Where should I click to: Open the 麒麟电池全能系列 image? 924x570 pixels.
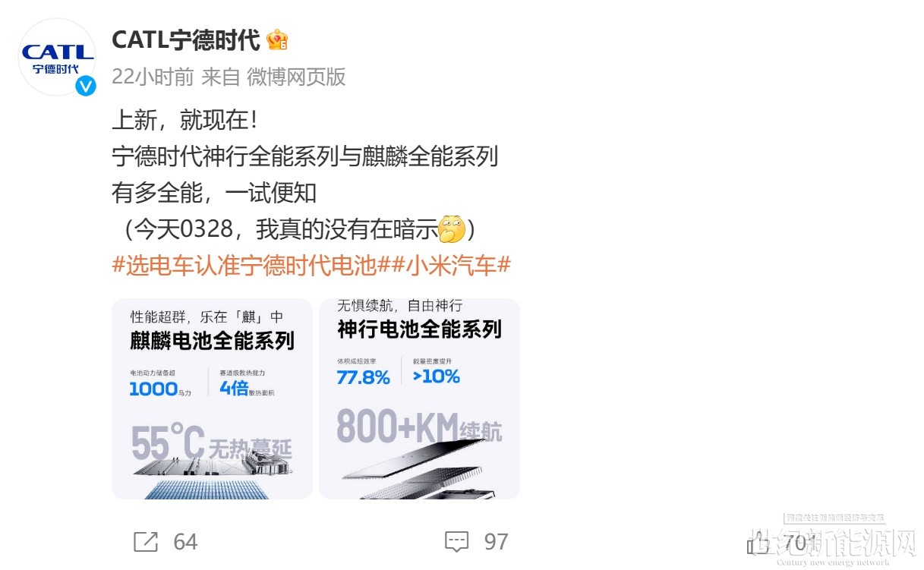[x=212, y=398]
